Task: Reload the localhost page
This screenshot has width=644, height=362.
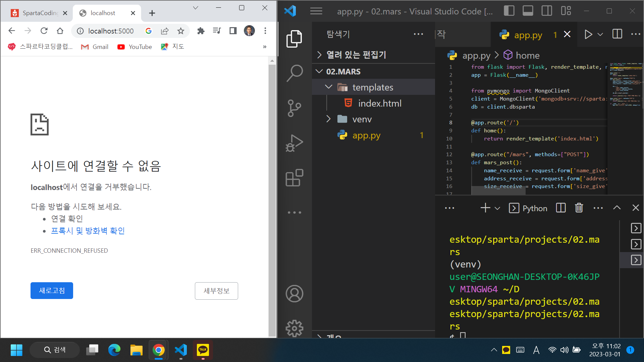Action: pyautogui.click(x=44, y=31)
